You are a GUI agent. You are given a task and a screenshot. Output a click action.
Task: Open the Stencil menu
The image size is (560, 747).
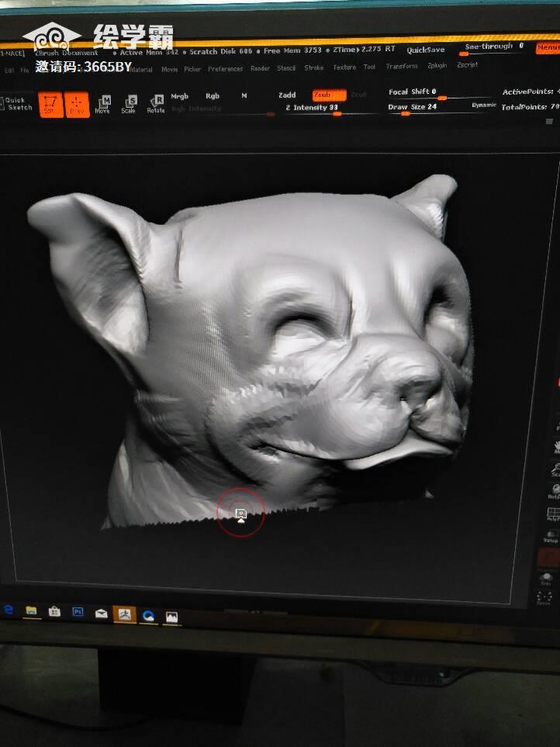(x=286, y=67)
